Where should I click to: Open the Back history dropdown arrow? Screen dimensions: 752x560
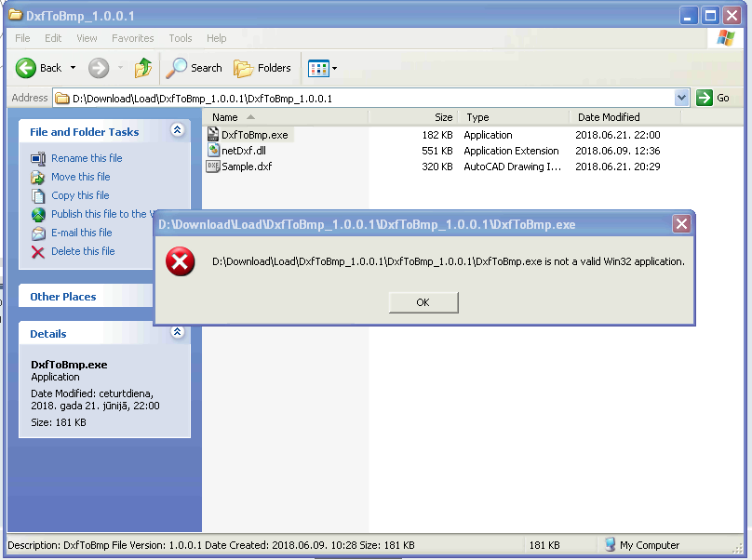click(x=73, y=68)
